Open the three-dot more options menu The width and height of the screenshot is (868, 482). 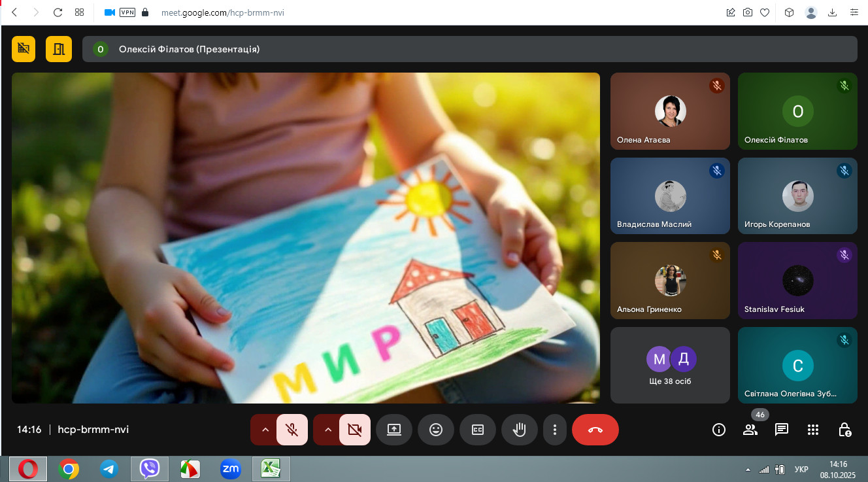554,430
